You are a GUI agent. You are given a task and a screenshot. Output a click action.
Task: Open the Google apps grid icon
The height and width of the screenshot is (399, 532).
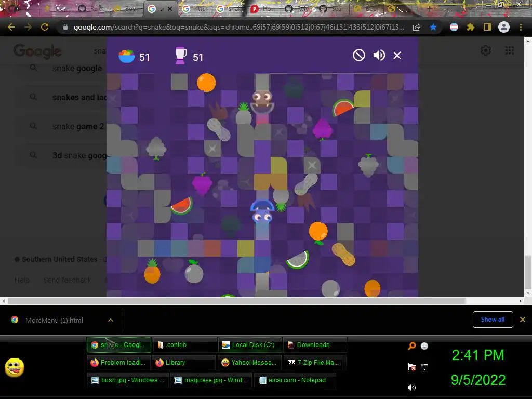point(509,50)
